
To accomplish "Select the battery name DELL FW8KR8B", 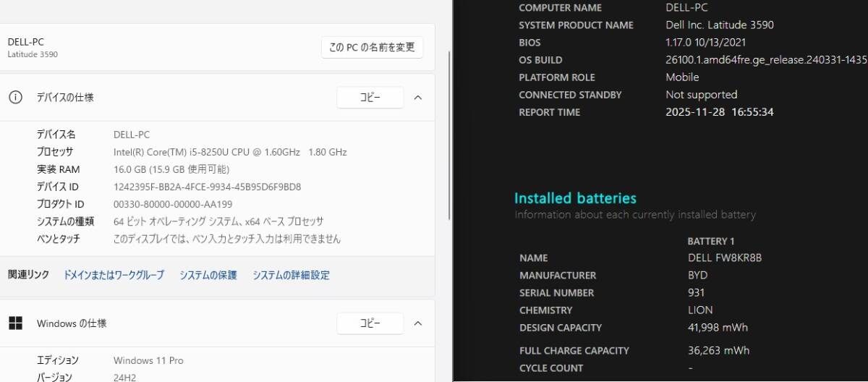I will [x=725, y=258].
